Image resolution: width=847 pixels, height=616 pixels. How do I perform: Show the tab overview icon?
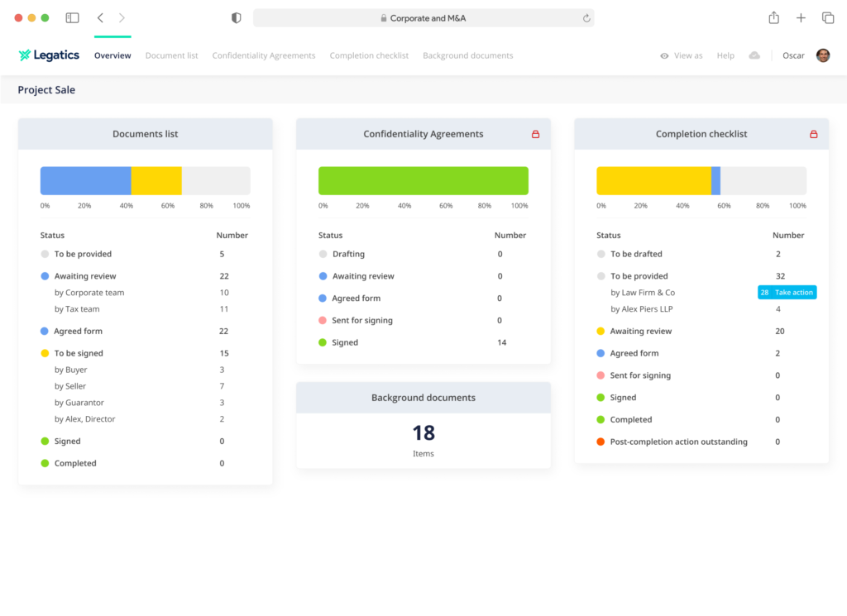click(827, 18)
